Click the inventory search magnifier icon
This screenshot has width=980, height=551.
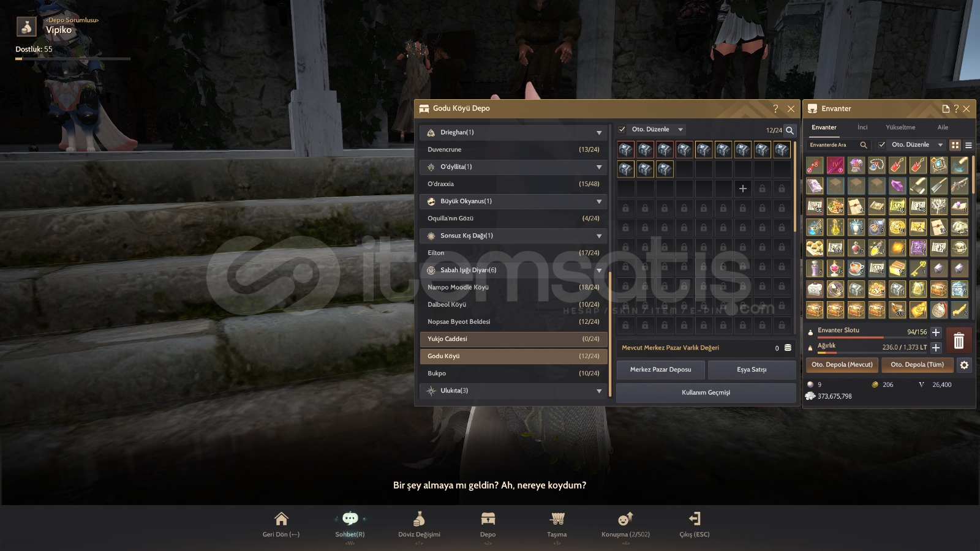(x=864, y=145)
